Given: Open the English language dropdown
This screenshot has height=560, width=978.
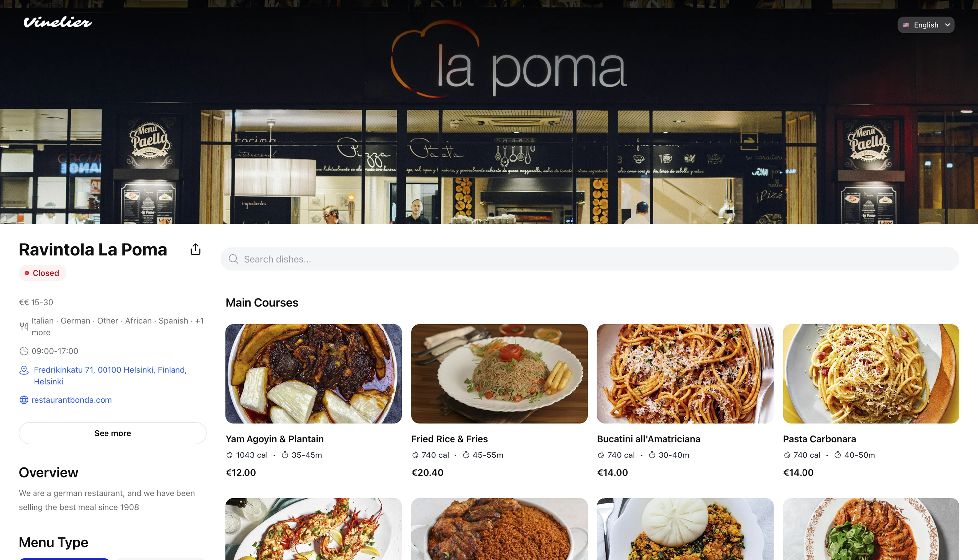Looking at the screenshot, I should click(x=926, y=25).
